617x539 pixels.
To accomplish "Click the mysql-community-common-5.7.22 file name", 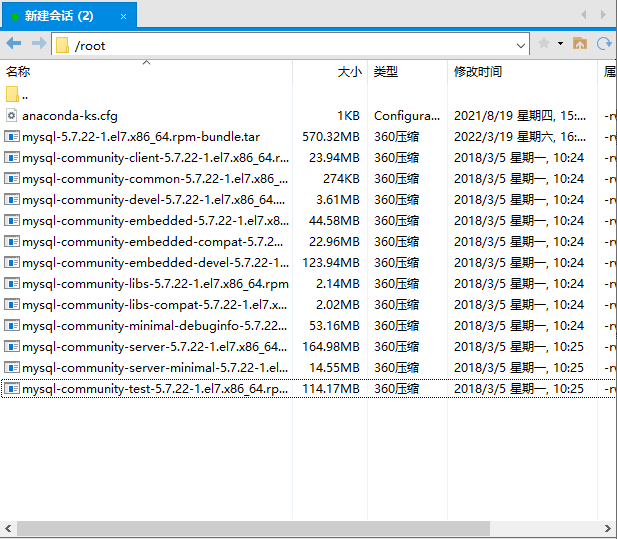I will [x=155, y=179].
